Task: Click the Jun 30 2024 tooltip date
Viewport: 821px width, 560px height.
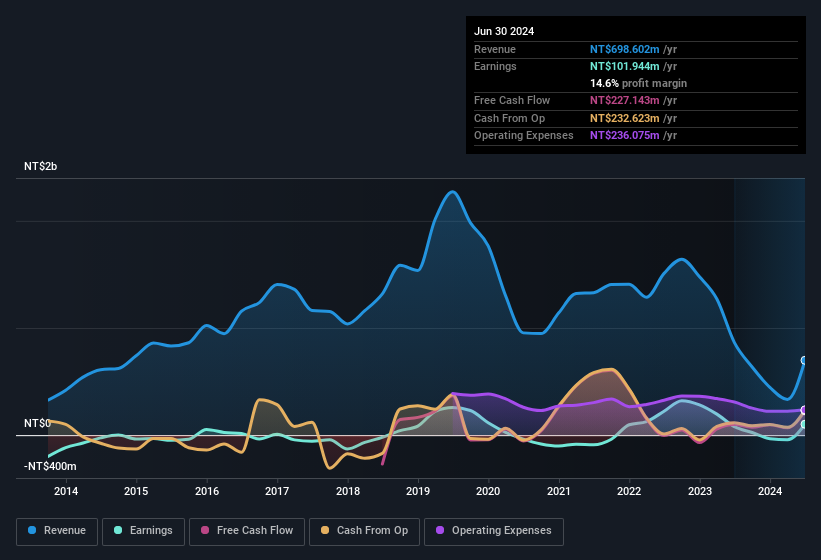Action: [x=504, y=31]
